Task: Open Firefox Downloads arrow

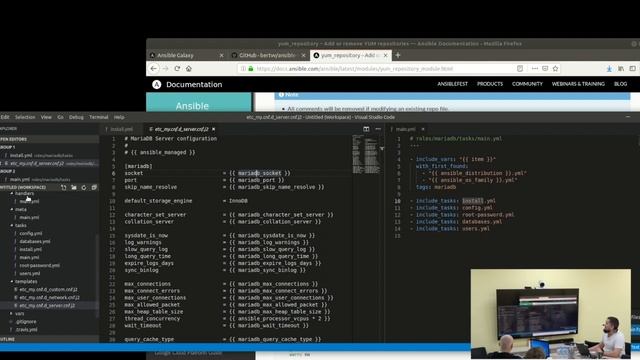Action: [x=609, y=69]
